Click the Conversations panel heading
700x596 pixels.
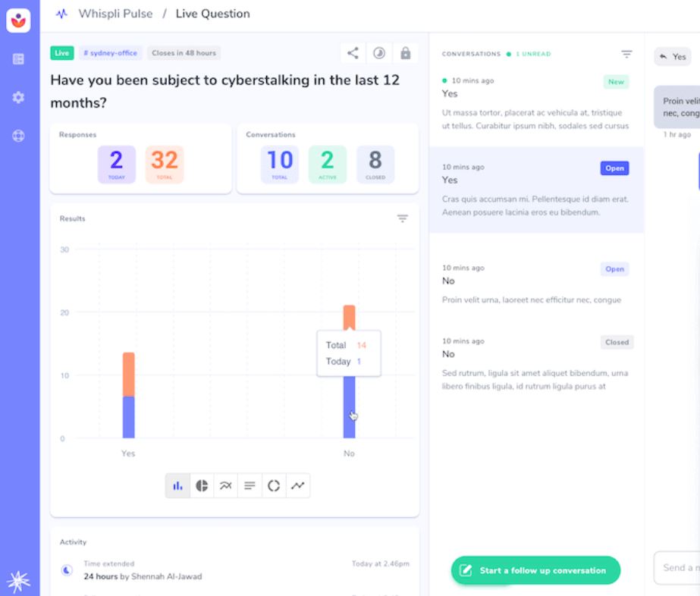471,54
